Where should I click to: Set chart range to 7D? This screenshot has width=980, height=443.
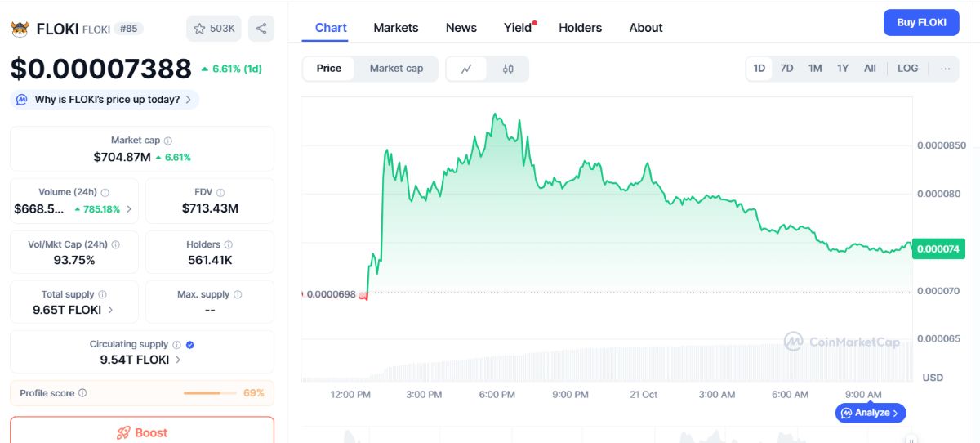coord(786,69)
